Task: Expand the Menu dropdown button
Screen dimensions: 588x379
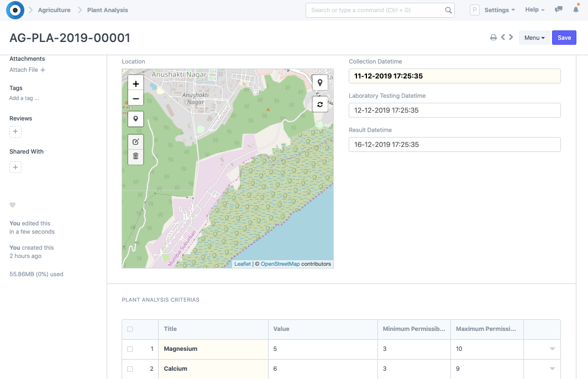Action: 534,38
